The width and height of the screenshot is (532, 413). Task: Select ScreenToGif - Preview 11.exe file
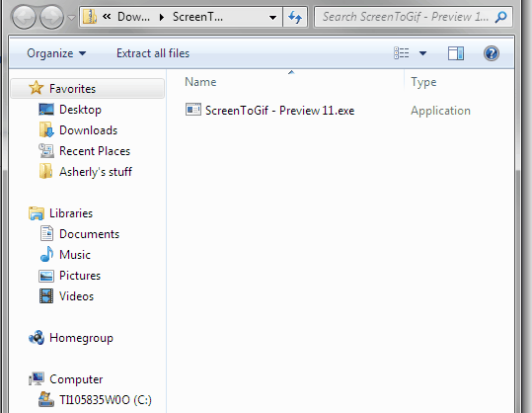tap(279, 111)
